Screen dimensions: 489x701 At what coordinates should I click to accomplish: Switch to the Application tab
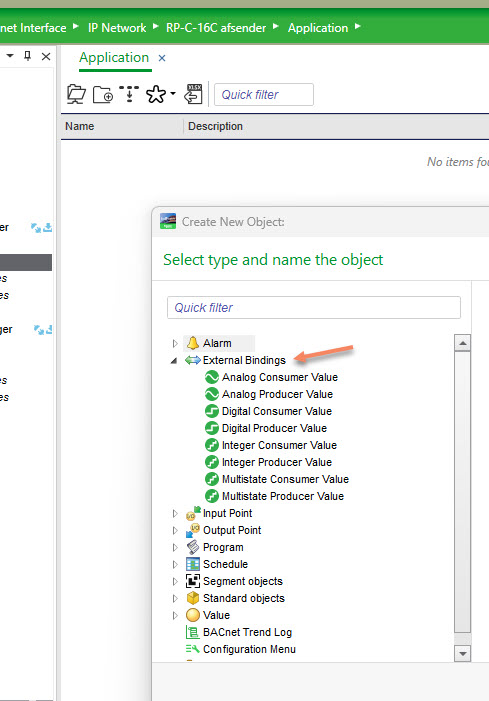tap(114, 58)
